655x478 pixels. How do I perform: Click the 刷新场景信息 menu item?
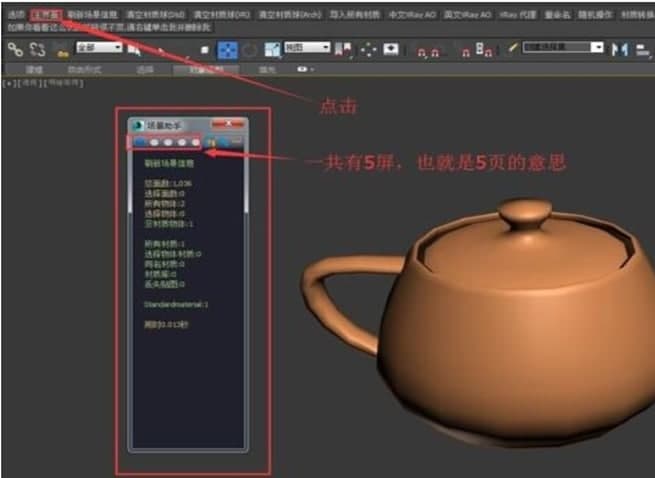tap(93, 15)
